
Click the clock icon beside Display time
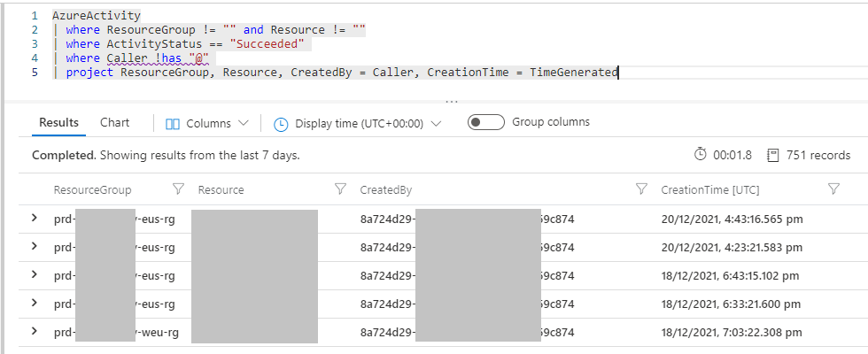(x=282, y=125)
